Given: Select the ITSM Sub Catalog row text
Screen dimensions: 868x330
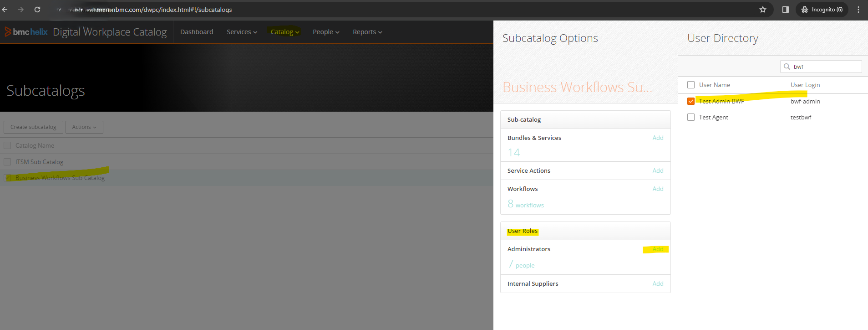Looking at the screenshot, I should [39, 162].
